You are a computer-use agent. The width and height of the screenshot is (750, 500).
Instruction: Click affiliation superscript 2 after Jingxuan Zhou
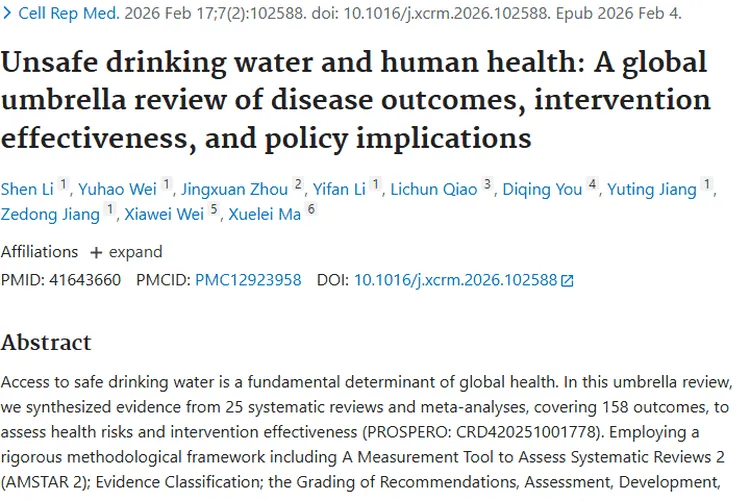[298, 186]
